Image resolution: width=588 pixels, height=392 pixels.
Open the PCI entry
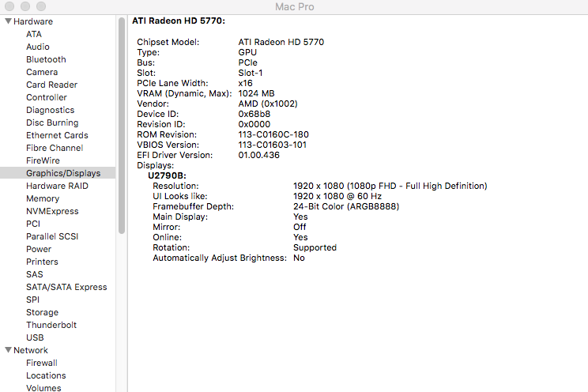[33, 224]
